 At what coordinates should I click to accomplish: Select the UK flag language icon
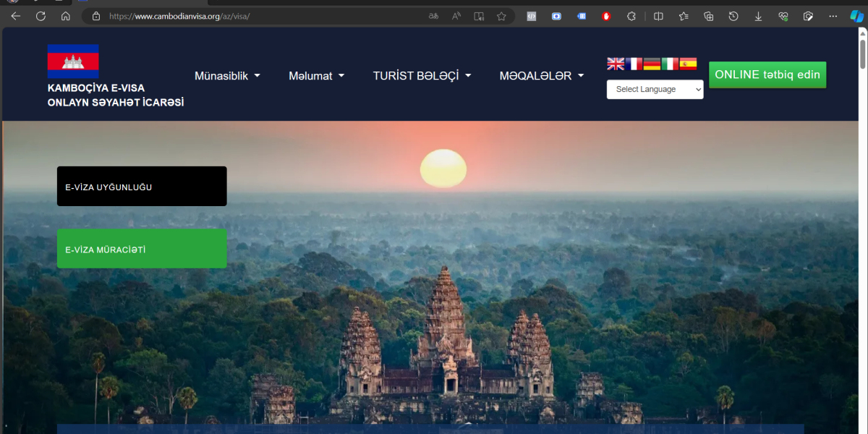(615, 64)
